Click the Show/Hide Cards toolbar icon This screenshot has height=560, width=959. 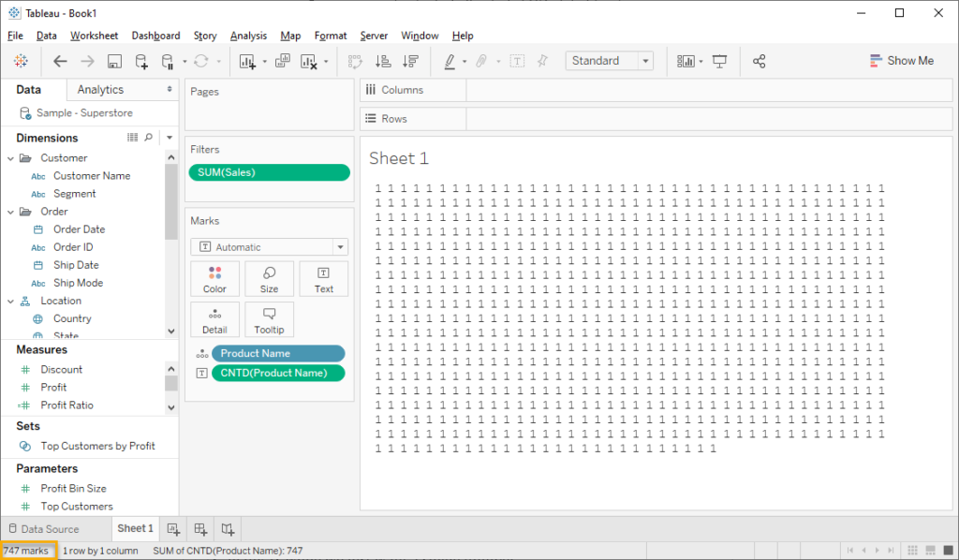pos(686,61)
